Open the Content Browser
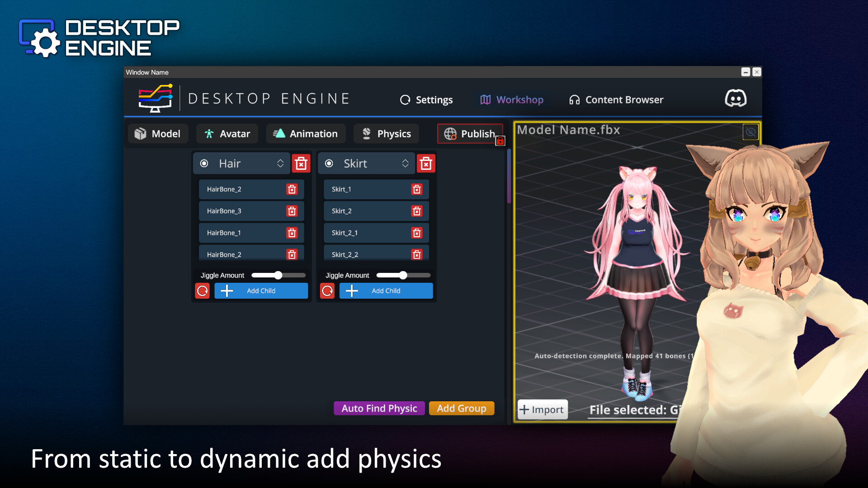The image size is (868, 488). tap(616, 100)
